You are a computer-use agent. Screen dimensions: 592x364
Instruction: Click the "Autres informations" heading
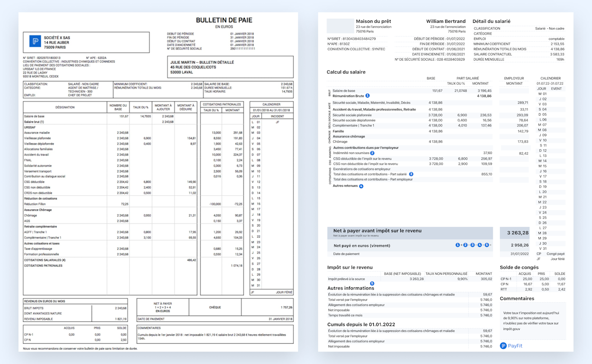pyautogui.click(x=351, y=288)
